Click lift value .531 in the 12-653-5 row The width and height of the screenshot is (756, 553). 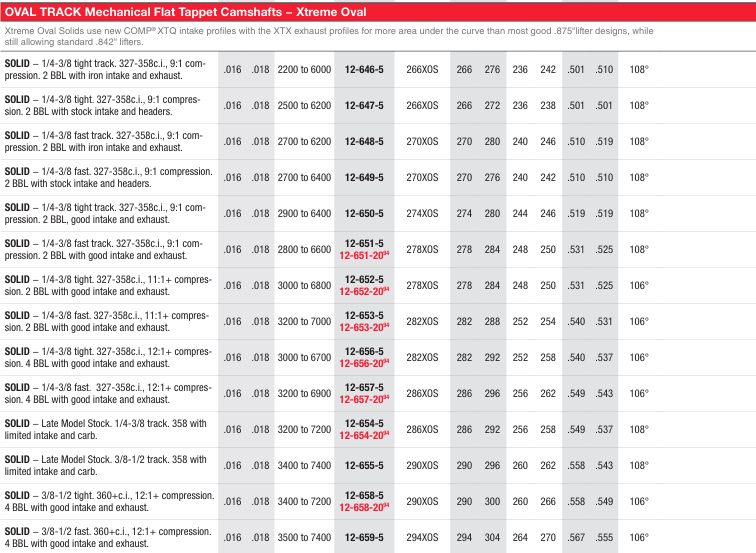(604, 321)
